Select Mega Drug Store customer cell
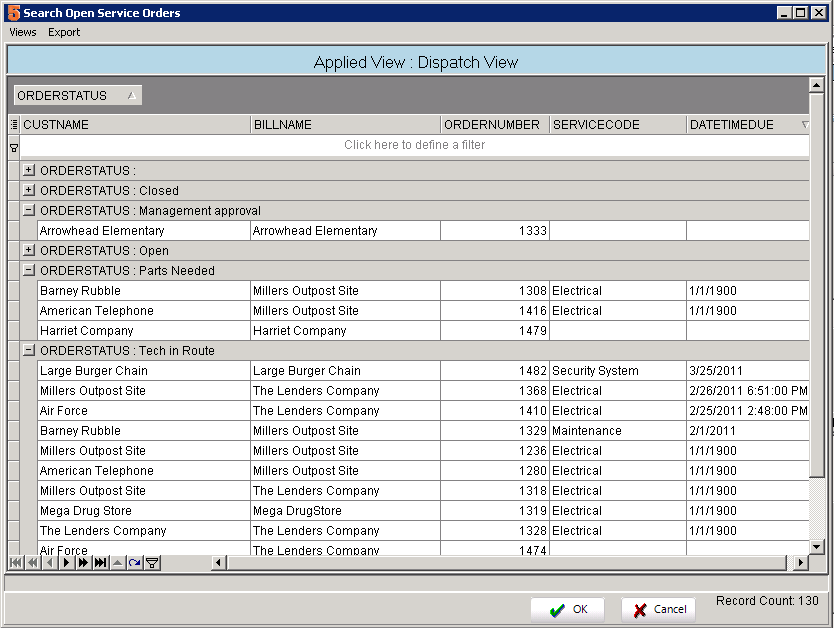 click(x=144, y=510)
